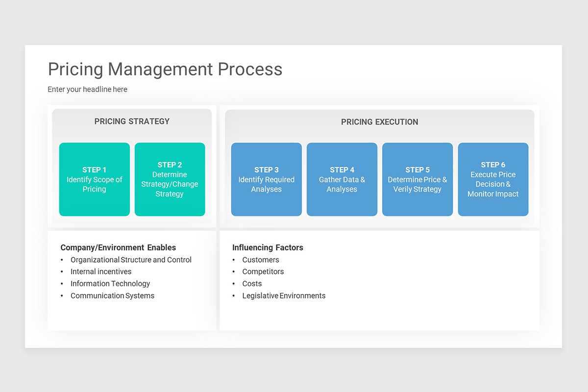The height and width of the screenshot is (392, 588).
Task: Select the STEP 4 Gather Data & Analyses box
Action: click(342, 179)
